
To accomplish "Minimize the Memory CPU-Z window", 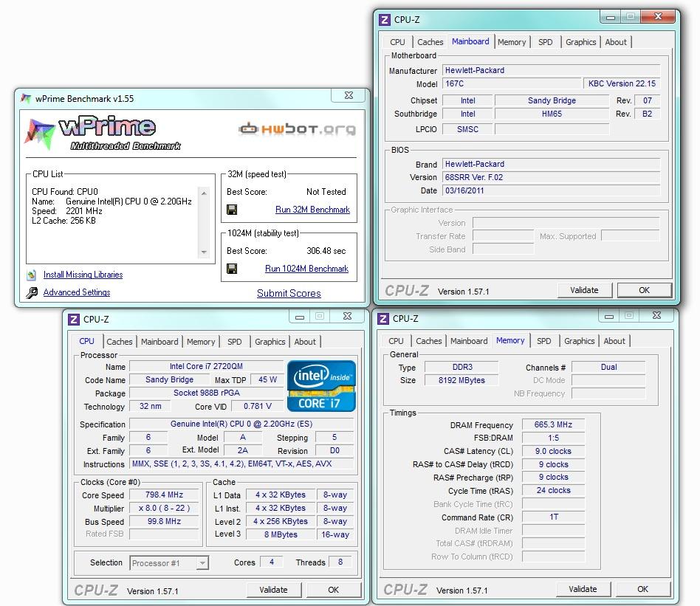I will (x=608, y=316).
